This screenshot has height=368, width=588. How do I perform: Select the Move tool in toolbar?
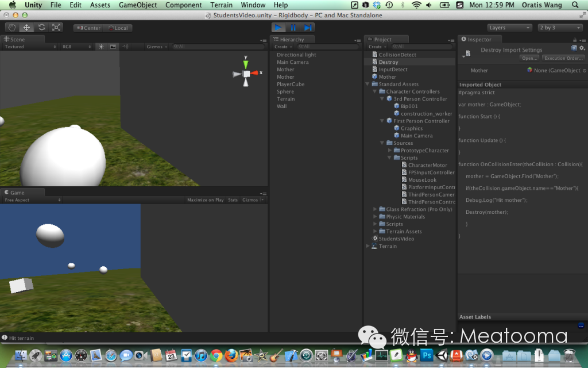[26, 28]
